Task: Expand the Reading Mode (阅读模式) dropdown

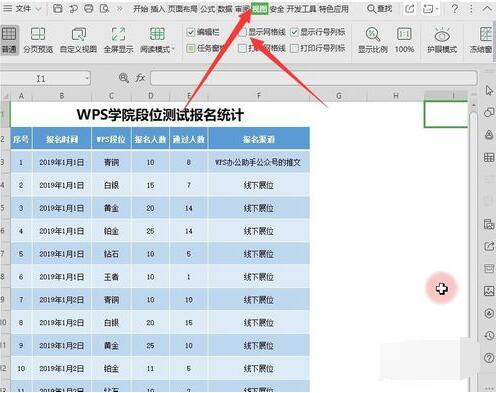Action: pos(173,50)
